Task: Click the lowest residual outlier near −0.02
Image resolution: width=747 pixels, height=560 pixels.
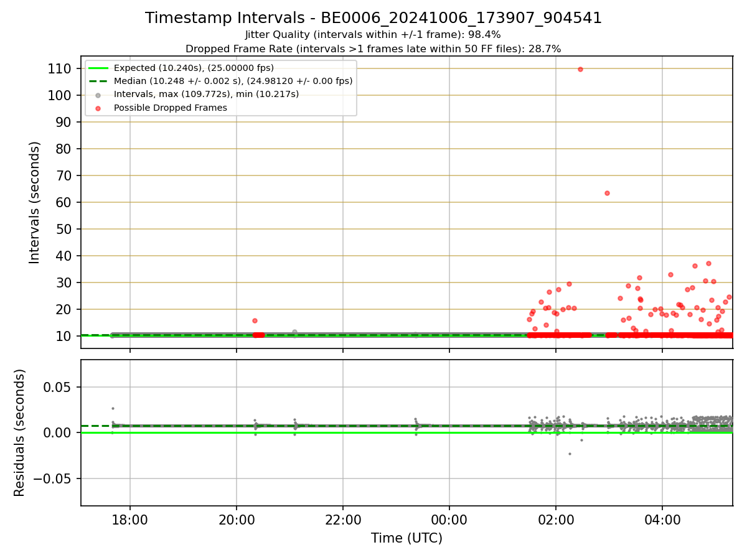Action: coord(569,454)
